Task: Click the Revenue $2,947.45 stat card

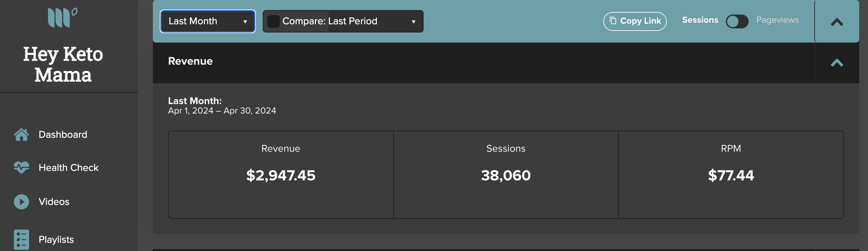Action: pos(281,175)
